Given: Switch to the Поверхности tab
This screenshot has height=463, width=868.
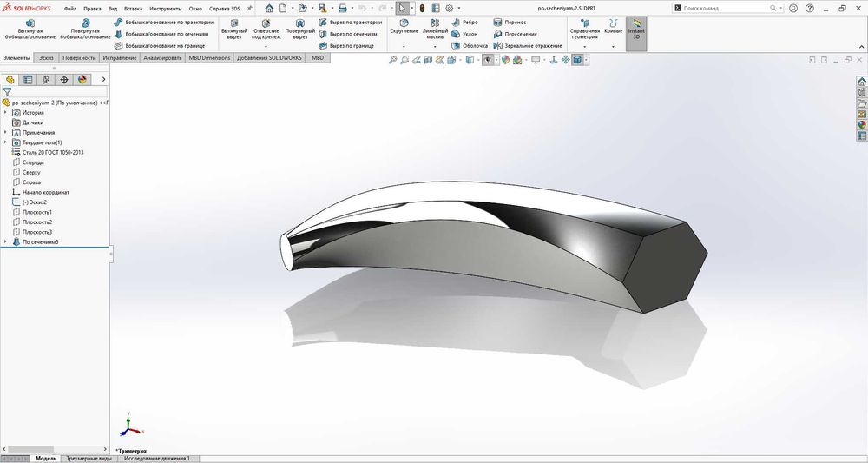Looking at the screenshot, I should pyautogui.click(x=79, y=58).
